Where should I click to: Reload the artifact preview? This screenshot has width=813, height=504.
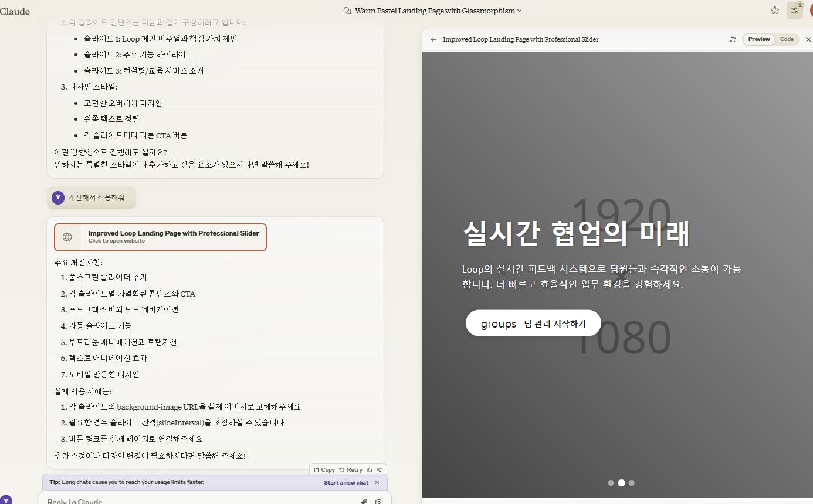733,39
